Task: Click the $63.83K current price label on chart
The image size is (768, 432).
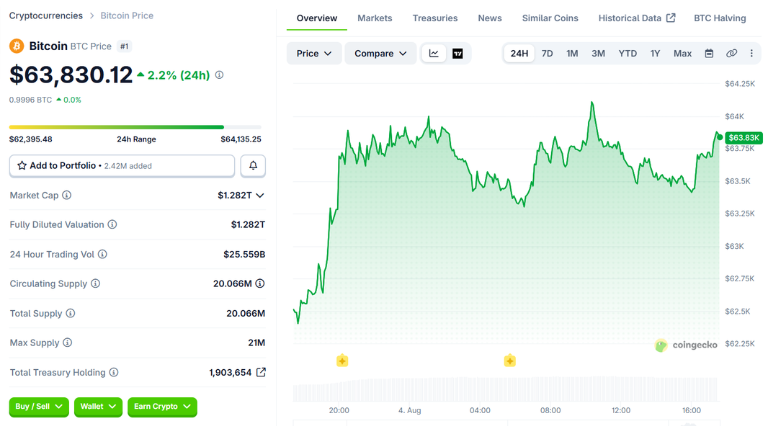Action: coord(744,138)
